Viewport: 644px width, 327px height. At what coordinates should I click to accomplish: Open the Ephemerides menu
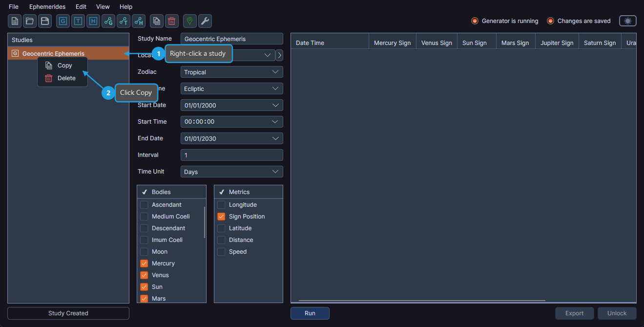(47, 6)
